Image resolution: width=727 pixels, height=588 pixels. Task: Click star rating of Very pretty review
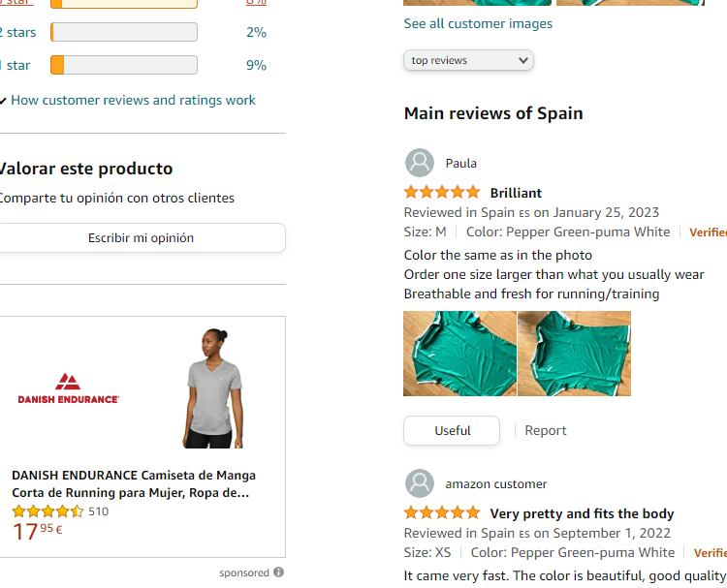(x=442, y=513)
